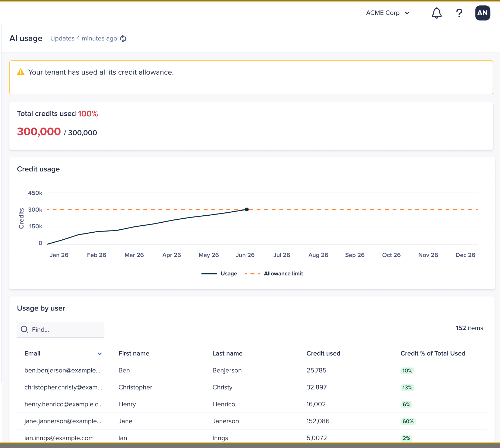The image size is (500, 448).
Task: Toggle Allowance limit series in legend
Action: pyautogui.click(x=274, y=274)
